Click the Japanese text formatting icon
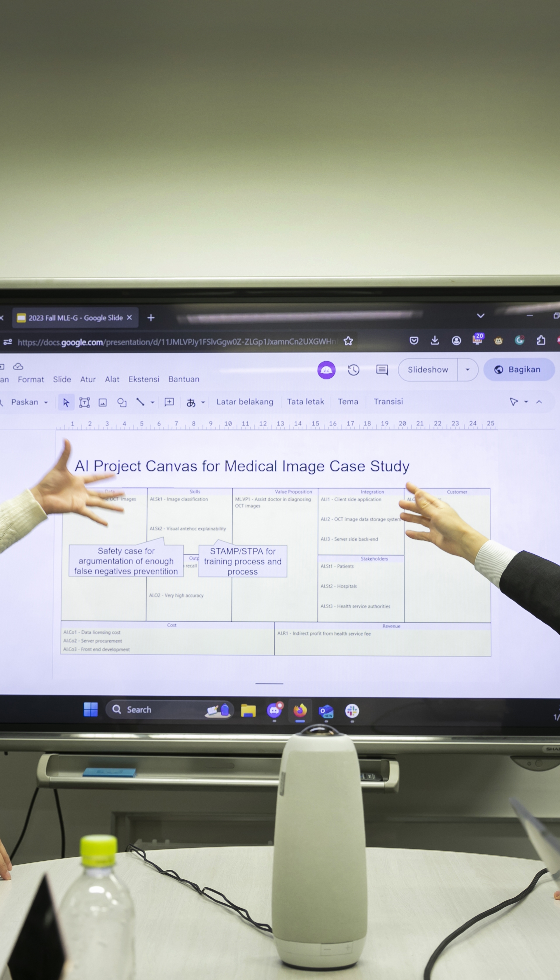560x980 pixels. [x=190, y=402]
